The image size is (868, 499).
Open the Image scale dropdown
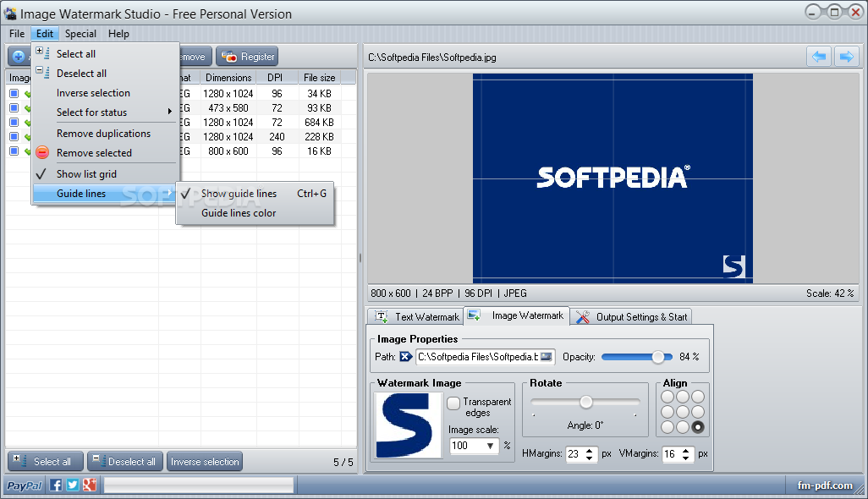click(490, 446)
